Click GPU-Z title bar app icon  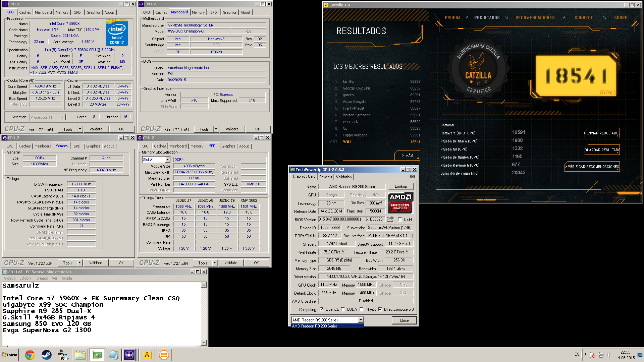click(x=292, y=170)
